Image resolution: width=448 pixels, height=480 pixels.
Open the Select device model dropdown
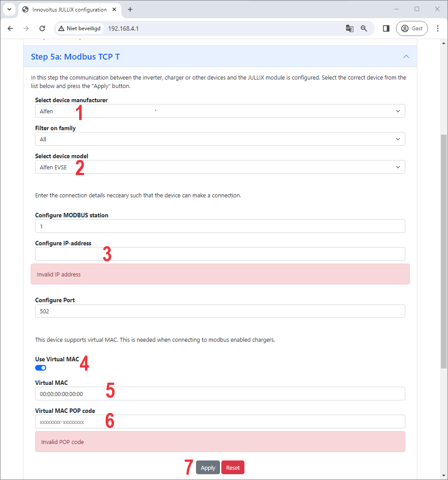pos(220,167)
